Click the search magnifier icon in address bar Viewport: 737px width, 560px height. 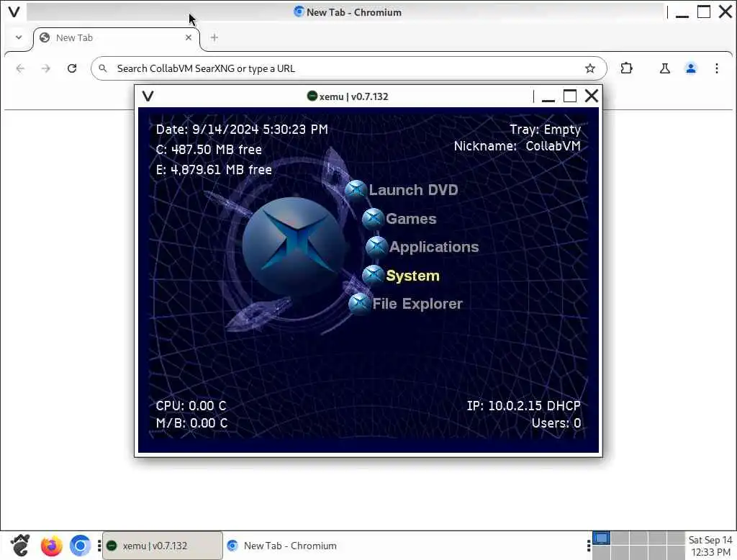(103, 68)
